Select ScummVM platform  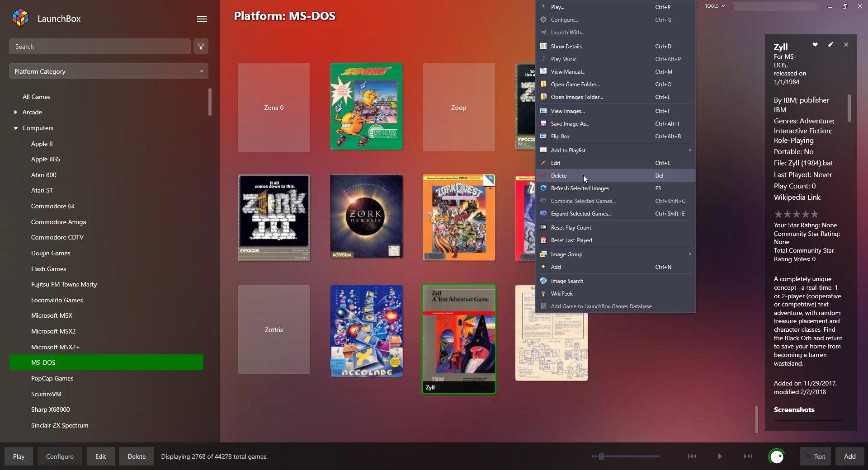coord(46,394)
